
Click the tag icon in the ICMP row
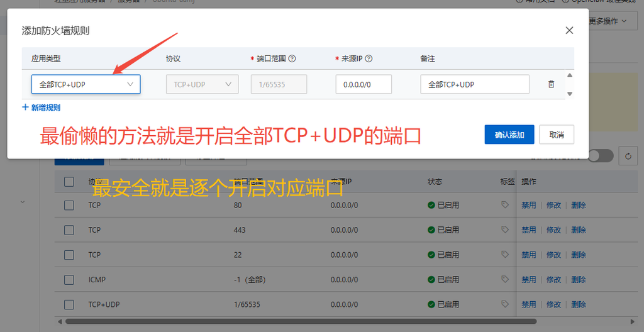point(505,279)
